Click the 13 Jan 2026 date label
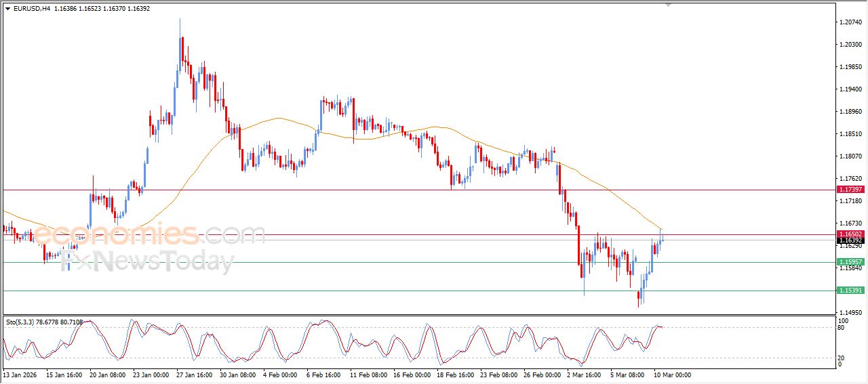This screenshot has width=868, height=384. tap(20, 375)
